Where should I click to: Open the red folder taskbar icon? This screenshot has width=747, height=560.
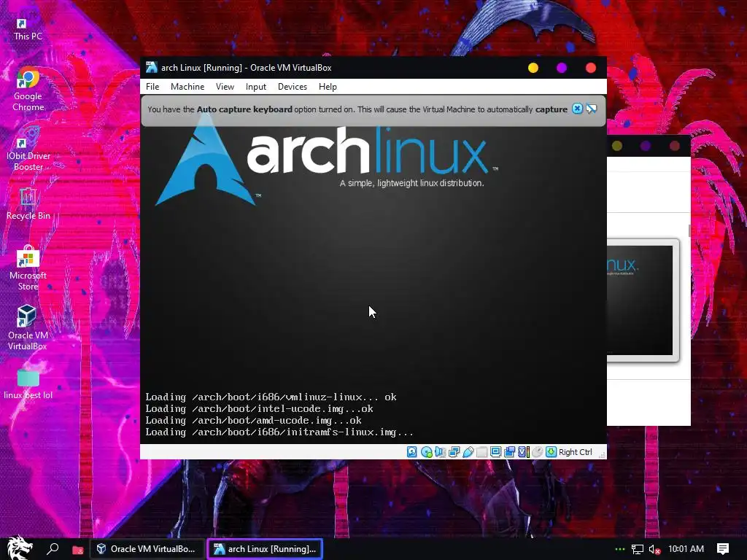(x=77, y=550)
